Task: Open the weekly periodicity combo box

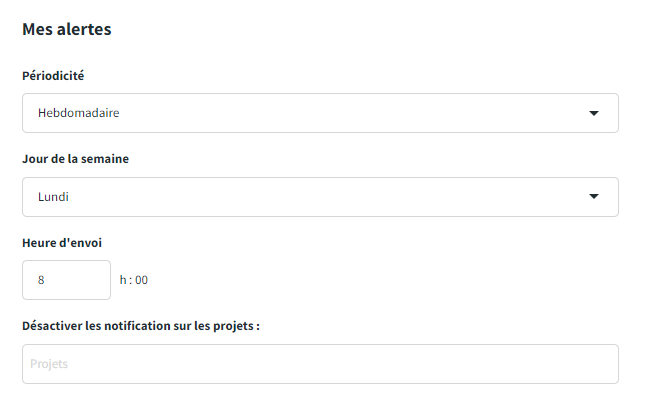Action: [x=320, y=113]
